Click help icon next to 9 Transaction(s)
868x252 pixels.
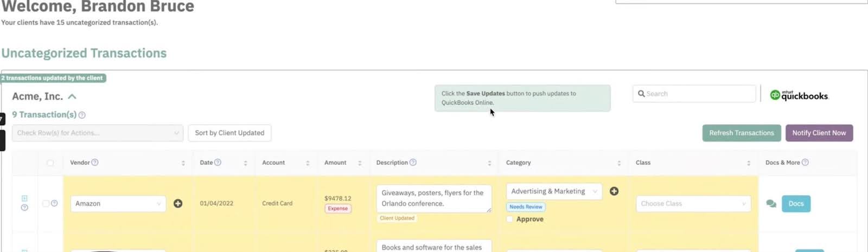pyautogui.click(x=82, y=115)
